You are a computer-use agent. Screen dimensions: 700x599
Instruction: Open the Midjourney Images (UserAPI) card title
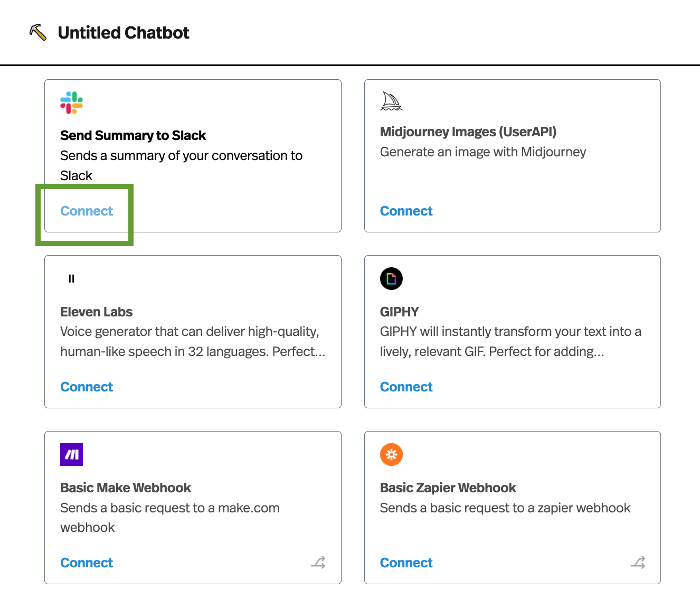pos(468,132)
